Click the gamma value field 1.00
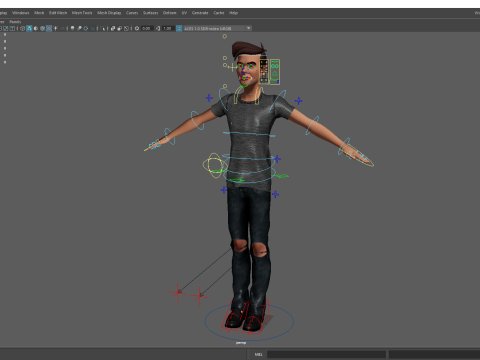480x360 pixels. [168, 28]
